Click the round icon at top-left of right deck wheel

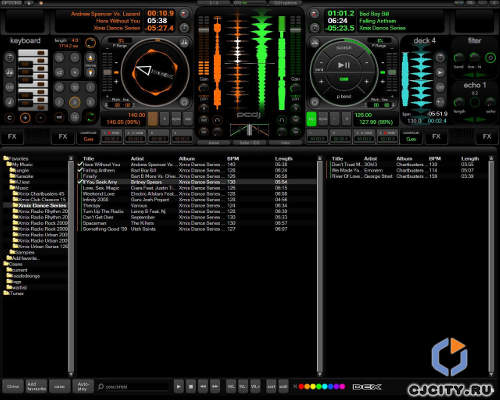314,43
